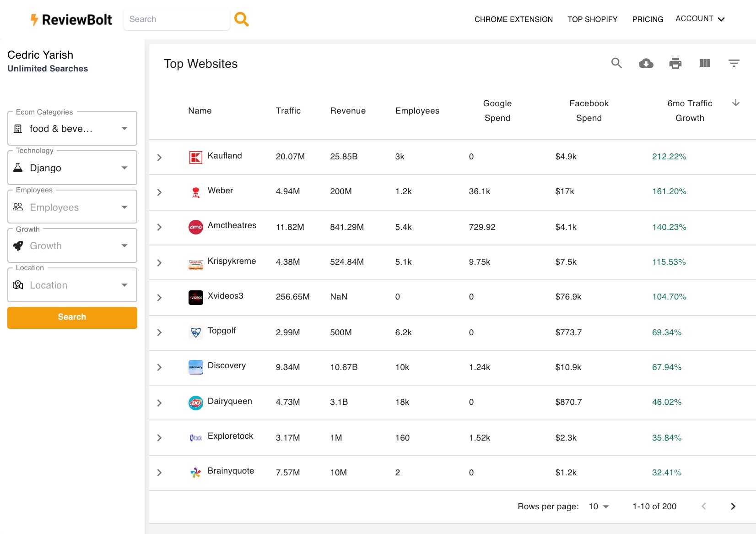Expand the Brainyquote row
The height and width of the screenshot is (534, 756).
159,473
